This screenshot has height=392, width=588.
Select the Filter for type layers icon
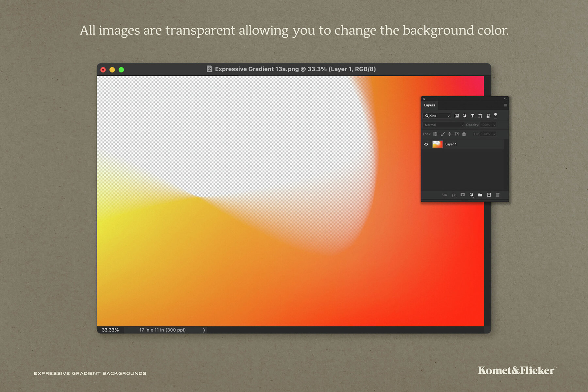click(472, 116)
